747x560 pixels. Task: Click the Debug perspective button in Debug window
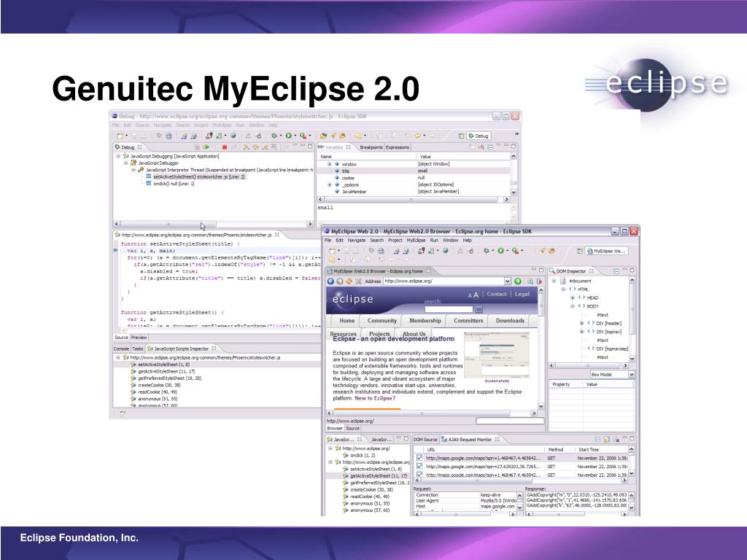coord(478,136)
